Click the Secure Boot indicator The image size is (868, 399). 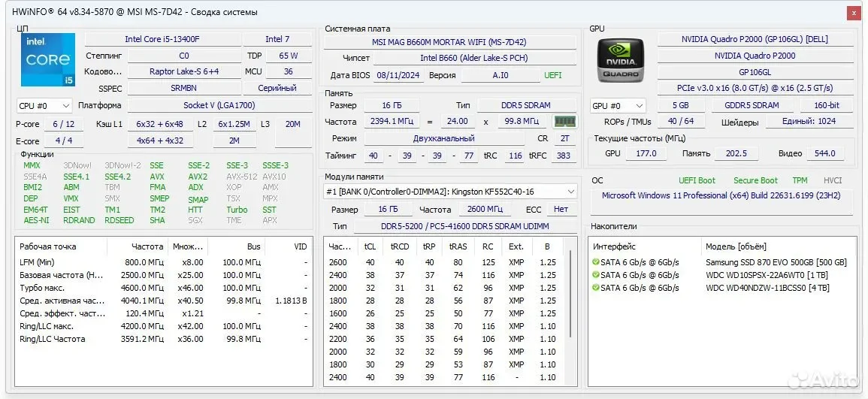point(755,180)
